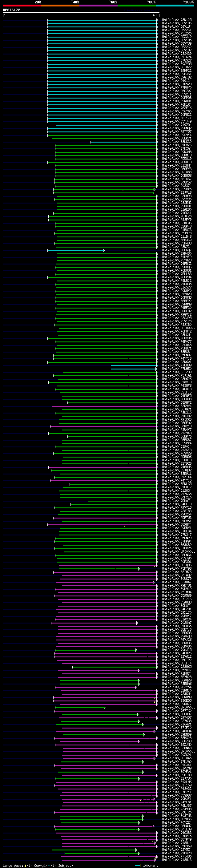Select hit label UniRef100_O08374
The height and width of the screenshot is (868, 197).
[x=176, y=186]
